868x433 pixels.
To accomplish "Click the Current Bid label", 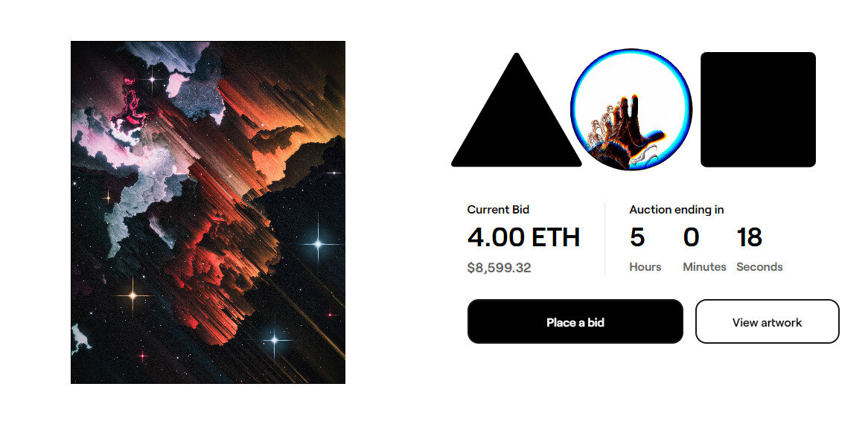I will tap(498, 210).
